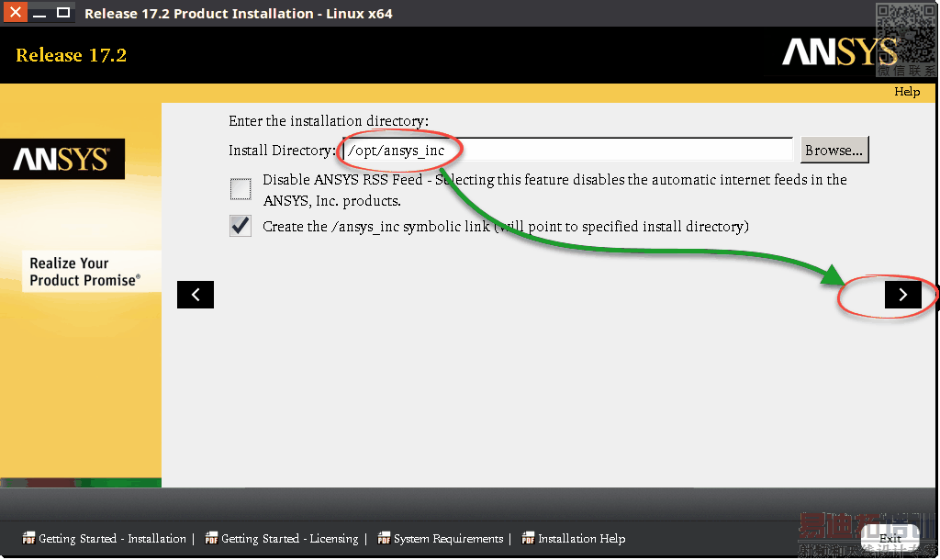Click the ANSYS logo in left sidebar
Image resolution: width=940 pixels, height=560 pixels.
click(62, 159)
